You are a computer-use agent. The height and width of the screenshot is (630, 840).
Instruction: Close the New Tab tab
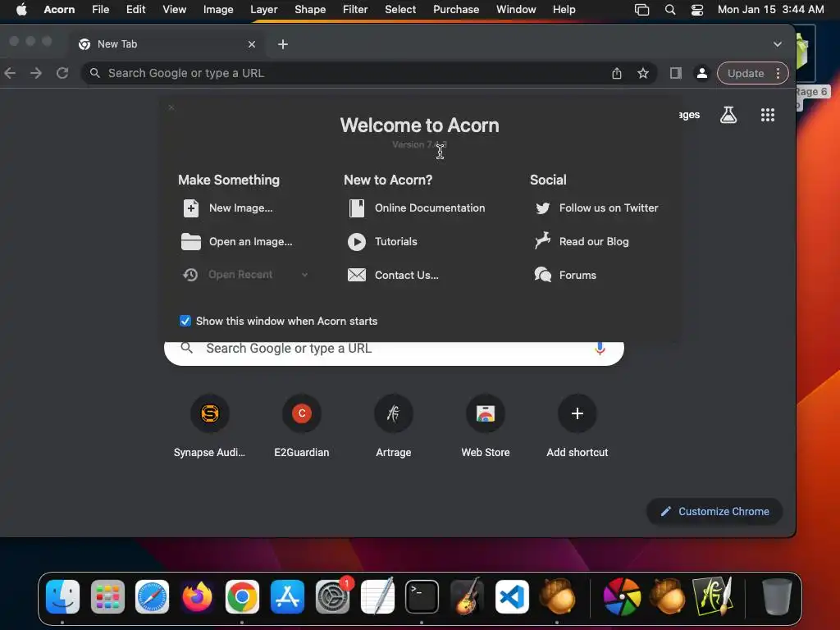click(x=252, y=44)
